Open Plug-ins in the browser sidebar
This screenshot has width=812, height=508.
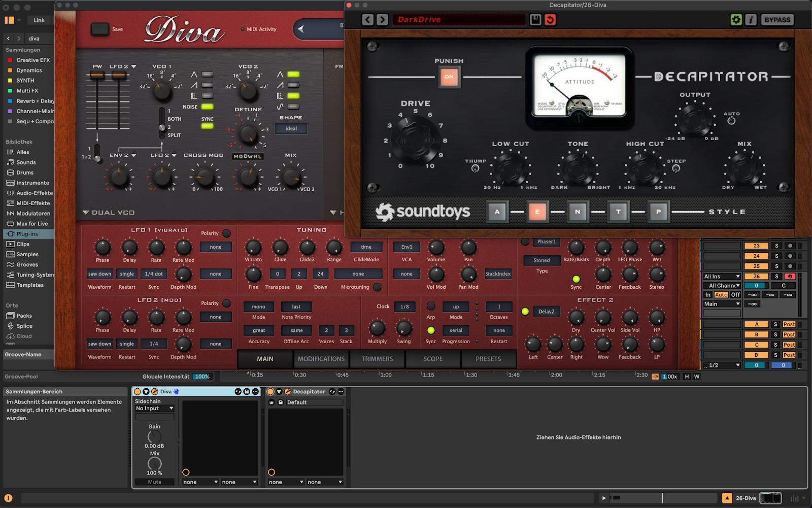27,234
